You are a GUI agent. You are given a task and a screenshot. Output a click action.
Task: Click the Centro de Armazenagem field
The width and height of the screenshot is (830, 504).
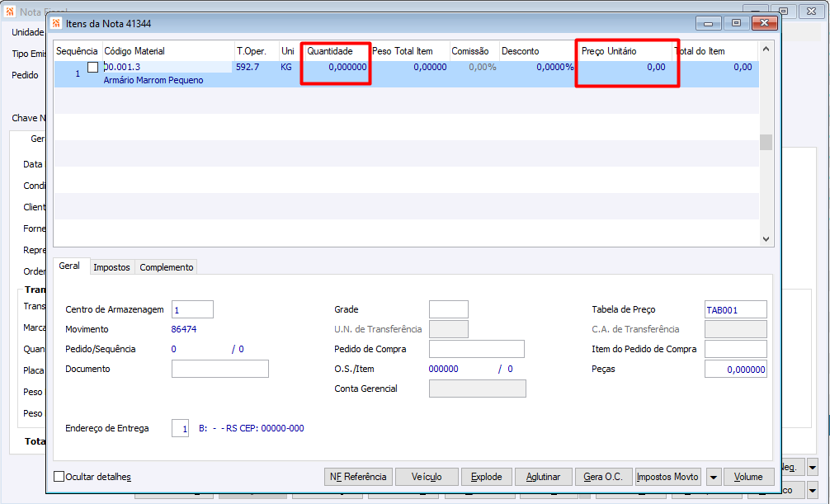coord(193,309)
